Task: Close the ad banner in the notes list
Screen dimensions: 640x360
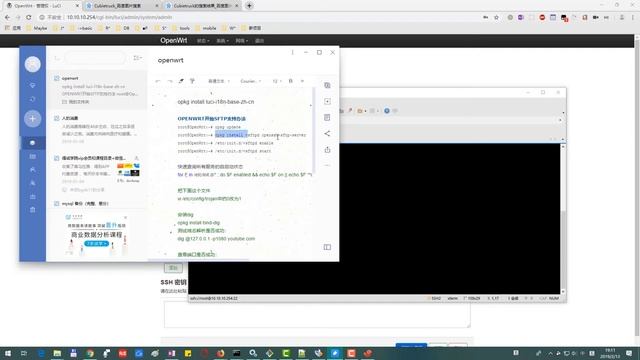Action: click(125, 217)
